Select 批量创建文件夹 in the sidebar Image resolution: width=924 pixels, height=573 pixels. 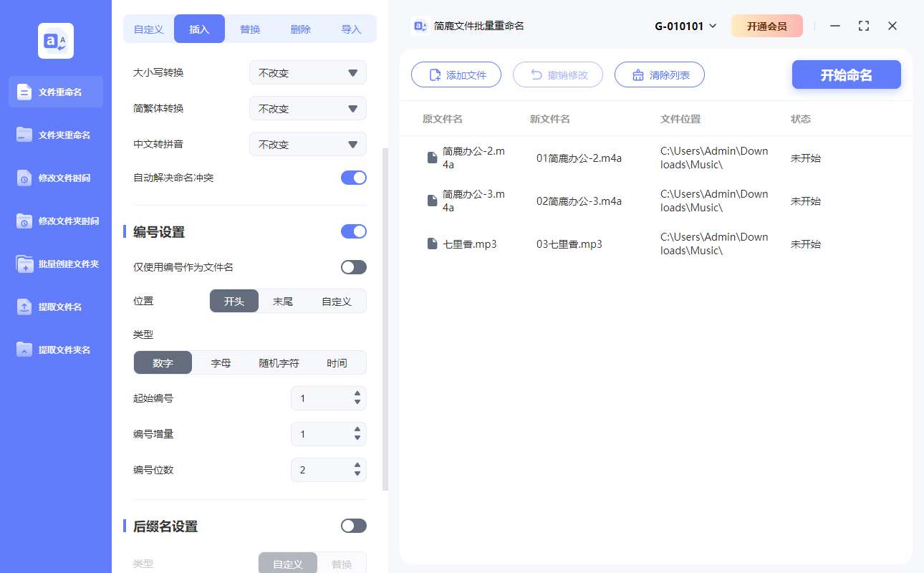pyautogui.click(x=55, y=264)
